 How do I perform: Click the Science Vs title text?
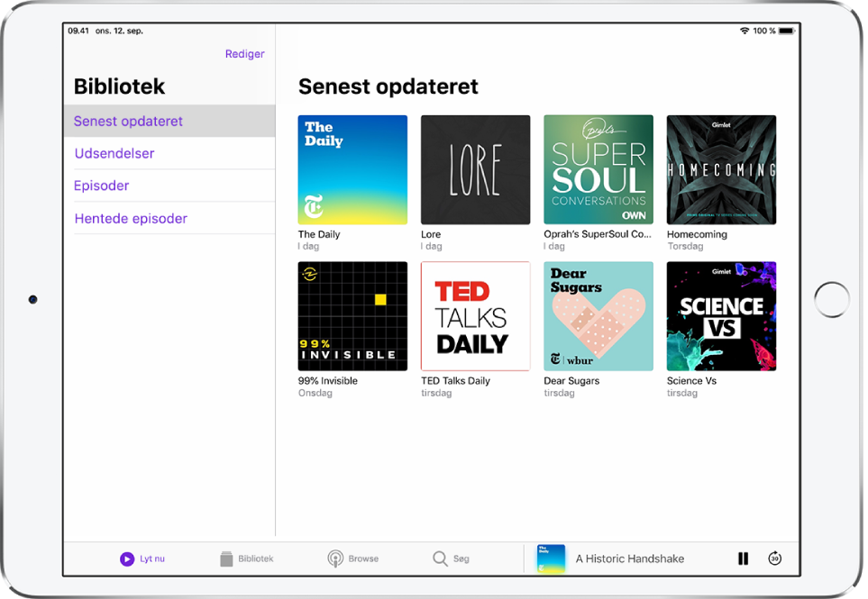coord(691,381)
